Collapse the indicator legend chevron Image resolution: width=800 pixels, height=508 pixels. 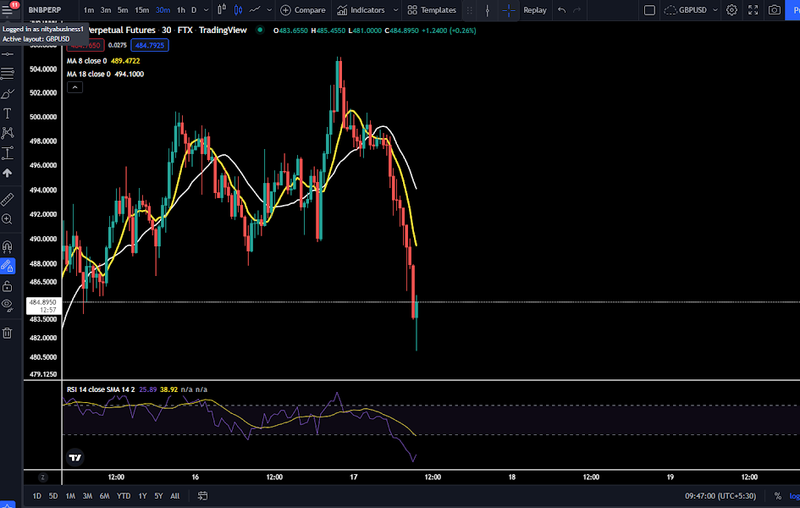(74, 87)
